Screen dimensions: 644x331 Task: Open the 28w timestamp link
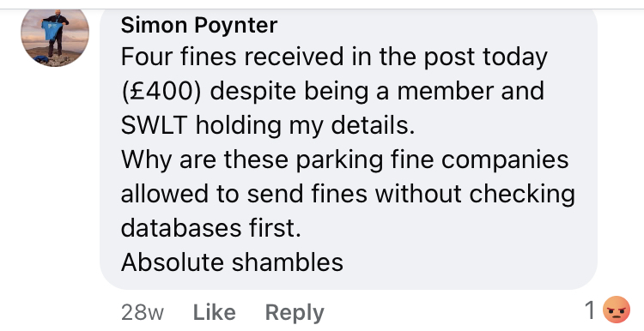[142, 313]
